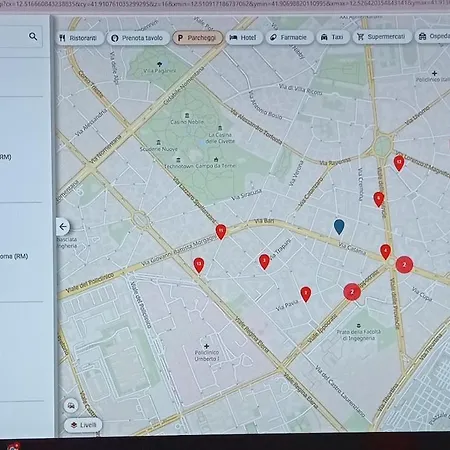
Task: Collapse the side panel with the arrow
Action: 63,227
